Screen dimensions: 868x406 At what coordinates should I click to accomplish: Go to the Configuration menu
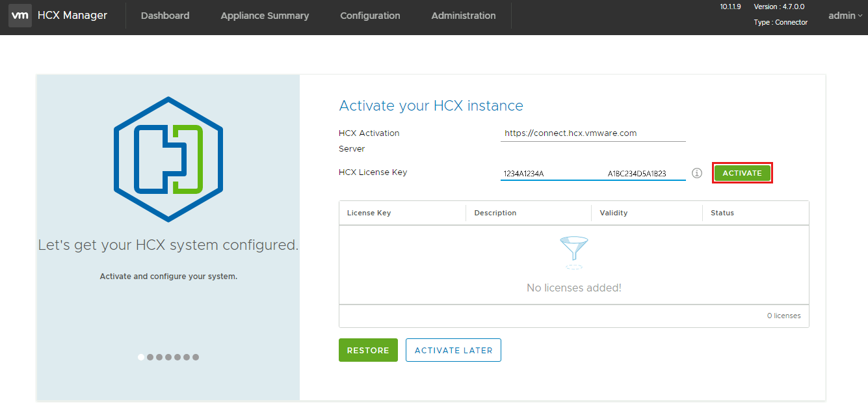click(370, 16)
